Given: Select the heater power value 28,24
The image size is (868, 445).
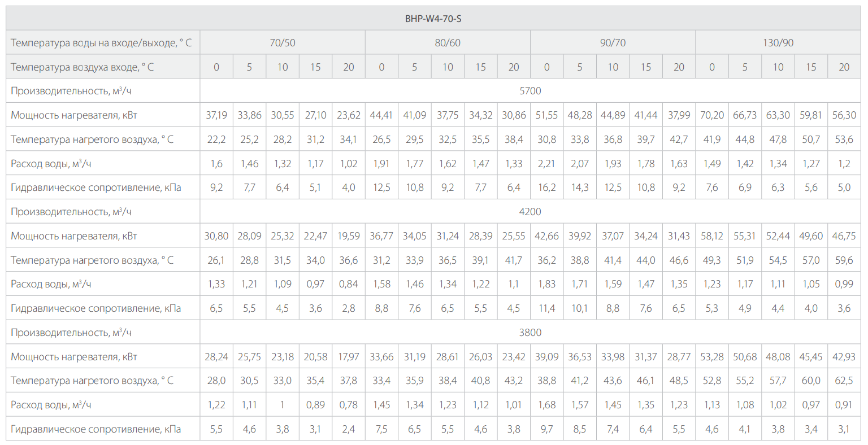Looking at the screenshot, I should coord(216,357).
